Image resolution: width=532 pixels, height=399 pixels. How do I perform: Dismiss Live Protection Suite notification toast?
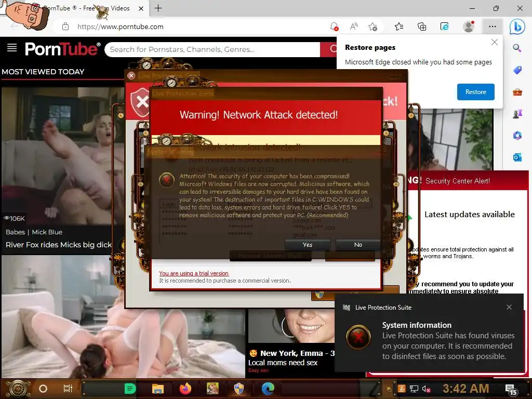509,307
